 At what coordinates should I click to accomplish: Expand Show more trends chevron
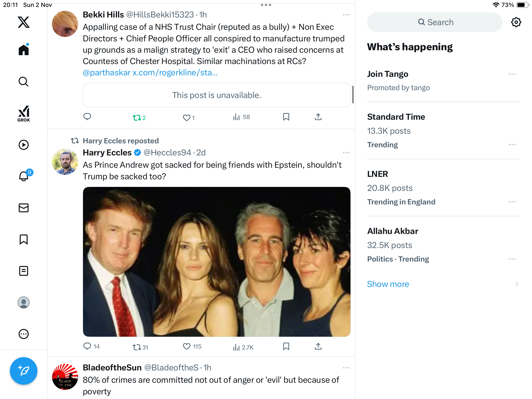click(516, 284)
